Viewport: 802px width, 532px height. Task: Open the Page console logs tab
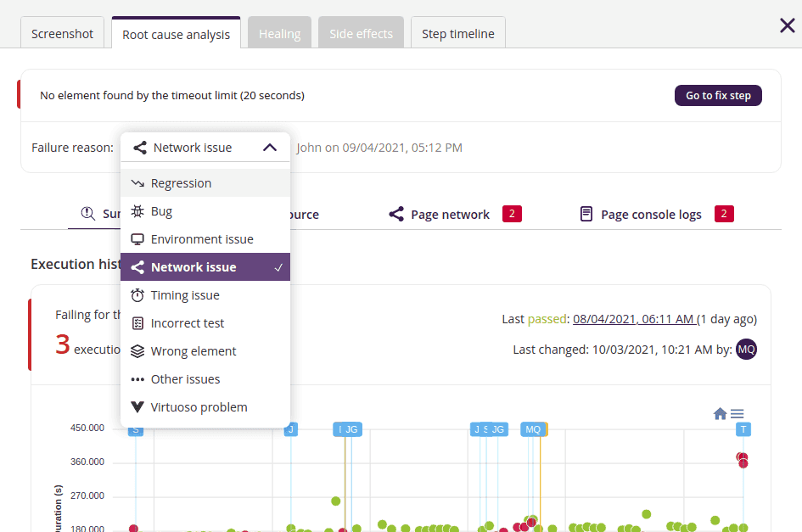[651, 215]
